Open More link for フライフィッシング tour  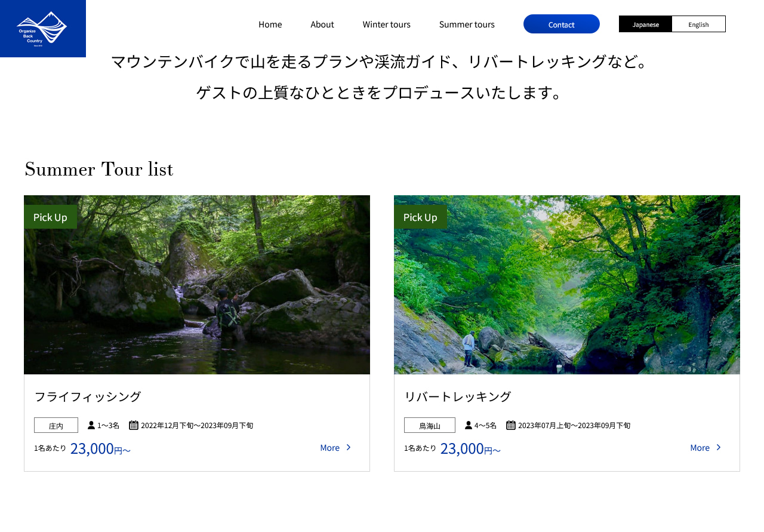336,447
